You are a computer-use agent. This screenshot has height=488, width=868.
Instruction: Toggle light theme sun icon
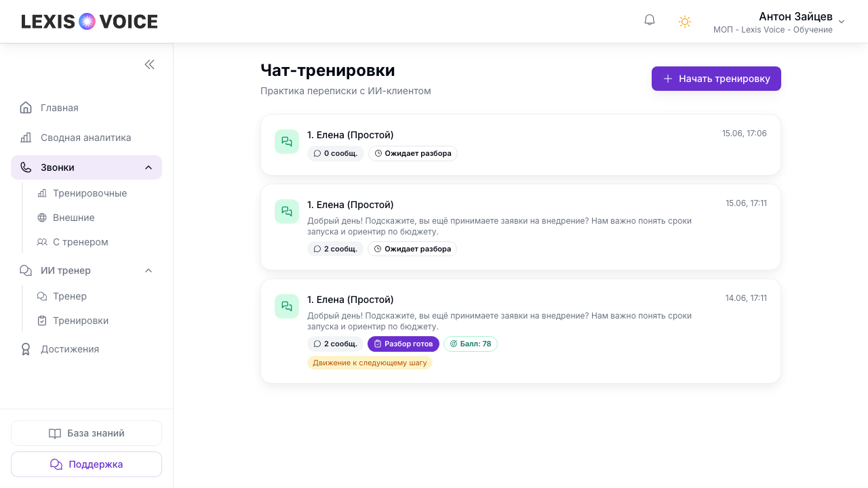tap(685, 22)
